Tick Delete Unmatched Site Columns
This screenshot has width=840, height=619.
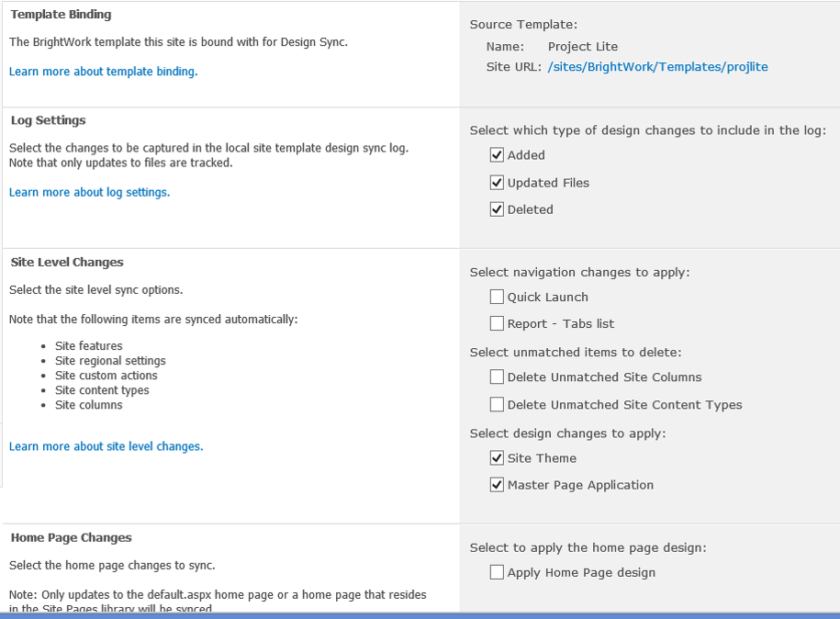[x=497, y=377]
